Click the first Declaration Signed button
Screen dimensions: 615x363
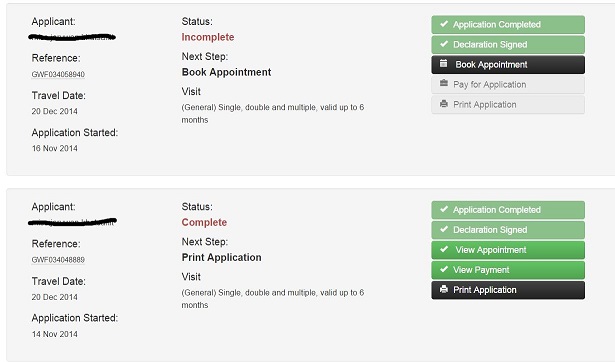508,45
